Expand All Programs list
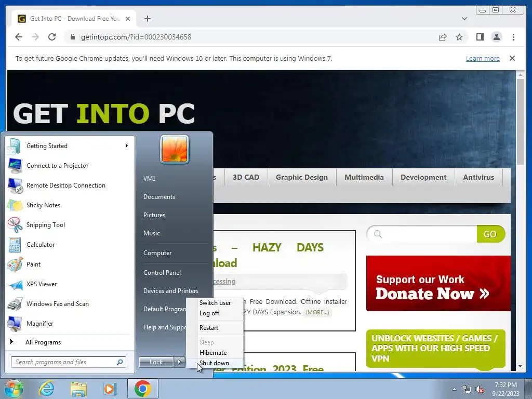The image size is (532, 399). [70, 342]
